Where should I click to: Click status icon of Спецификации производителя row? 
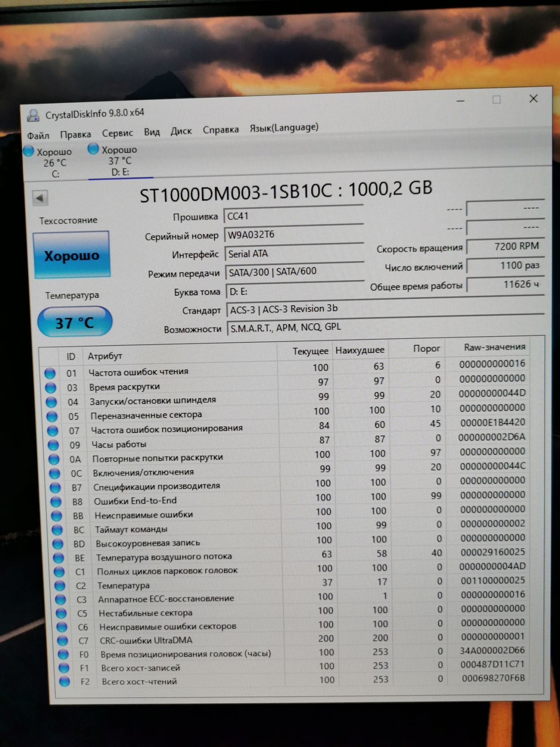pyautogui.click(x=56, y=487)
